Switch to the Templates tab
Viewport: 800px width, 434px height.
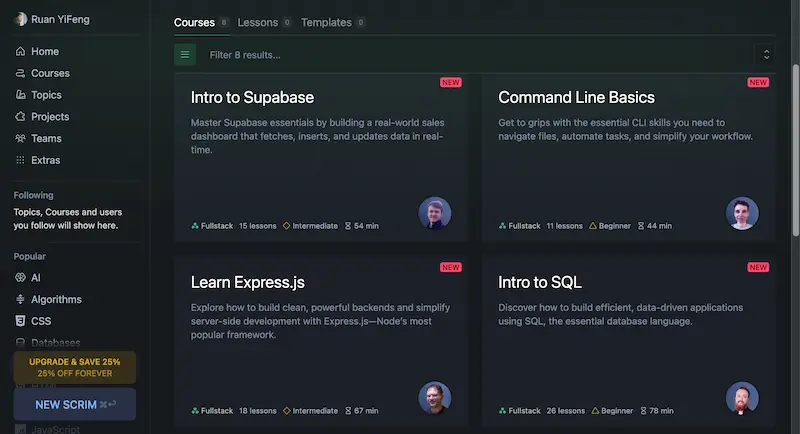[x=333, y=22]
